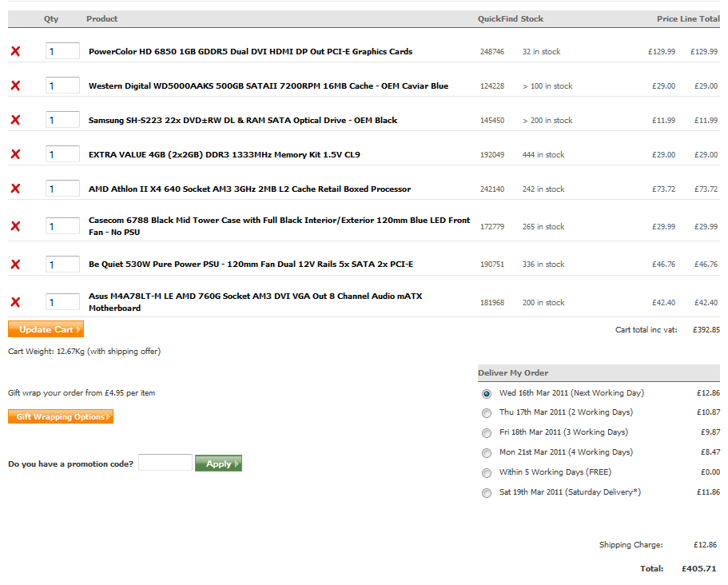The image size is (728, 585).
Task: Delete the Western Digital 500GB hard drive row
Action: [x=15, y=86]
